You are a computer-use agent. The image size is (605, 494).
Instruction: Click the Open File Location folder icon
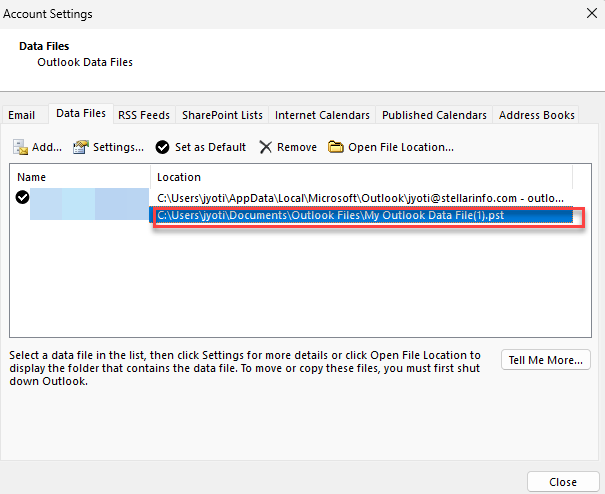pos(336,147)
